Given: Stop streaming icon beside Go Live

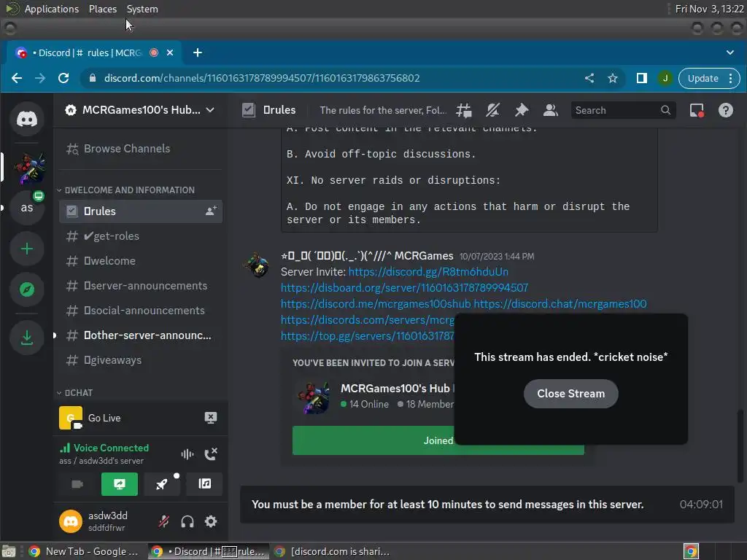Looking at the screenshot, I should pyautogui.click(x=211, y=418).
